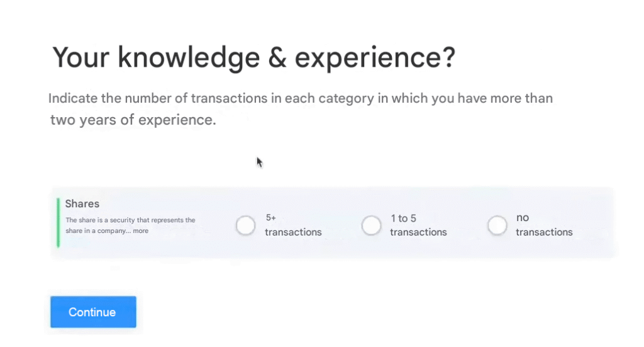Image resolution: width=644 pixels, height=347 pixels.
Task: Click the word 'no' above transactions
Action: 523,218
